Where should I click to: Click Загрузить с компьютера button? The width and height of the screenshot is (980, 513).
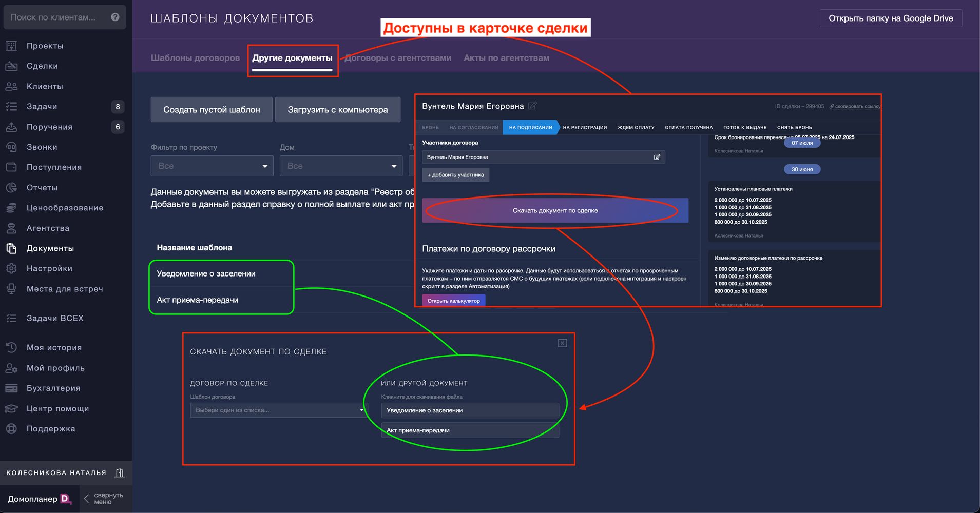tap(338, 110)
